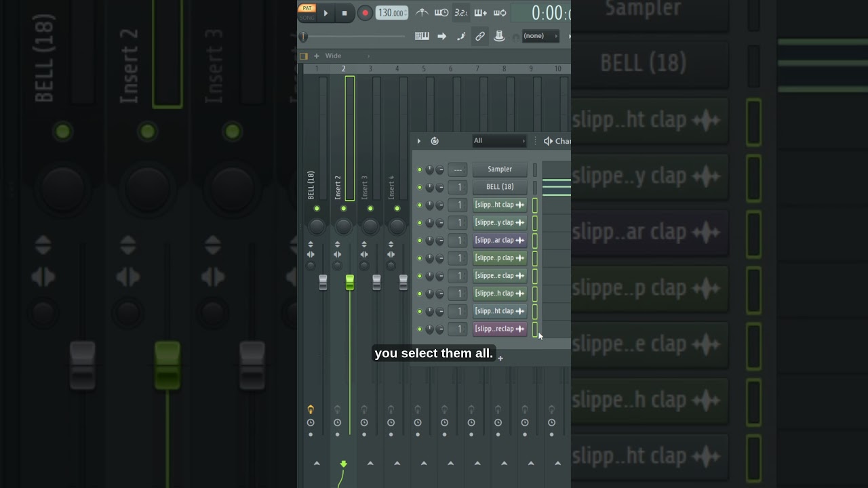This screenshot has height=488, width=868.
Task: Click the send arrow under BELL (18) track
Action: (317, 464)
